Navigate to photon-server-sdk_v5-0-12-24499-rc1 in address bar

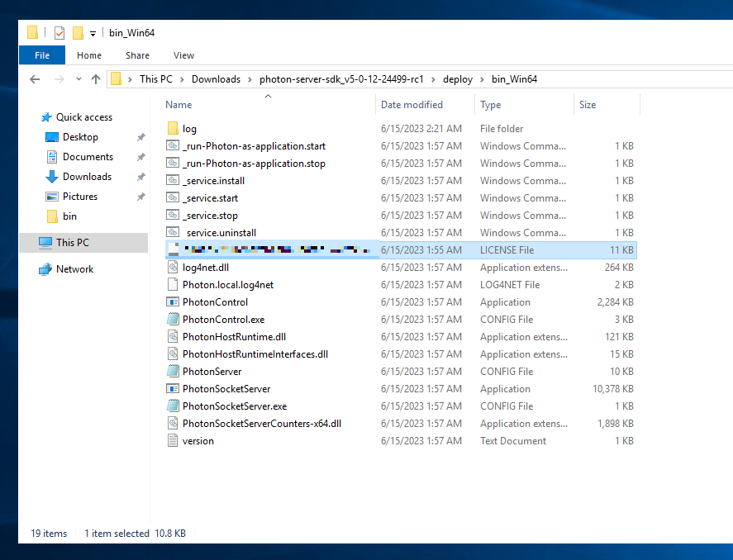pyautogui.click(x=341, y=79)
